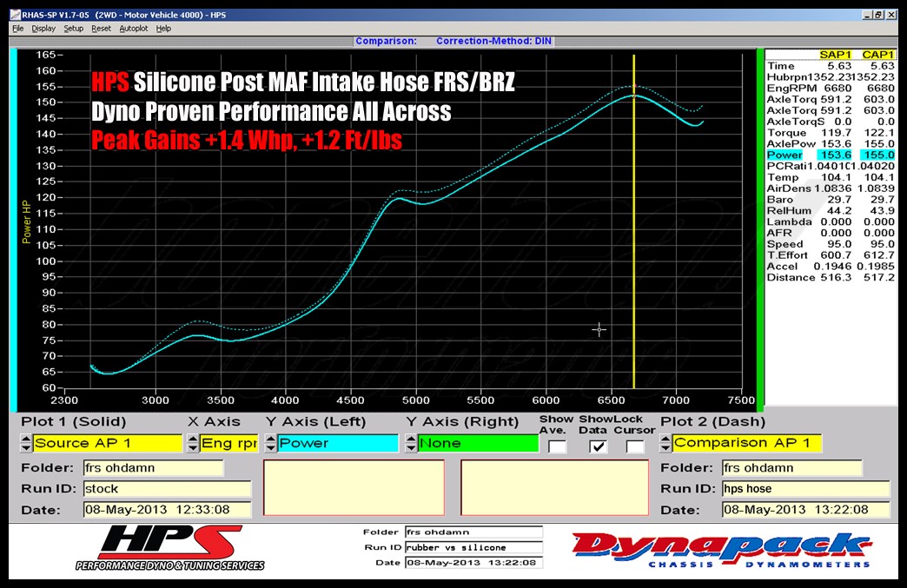Click the AxlePow row label
Image resolution: width=907 pixels, height=588 pixels.
tap(791, 143)
